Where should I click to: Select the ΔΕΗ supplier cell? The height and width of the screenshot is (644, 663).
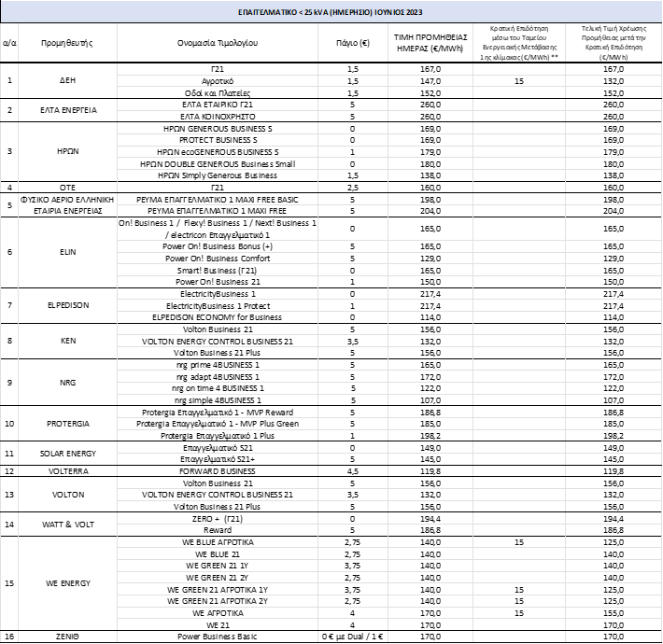tap(67, 80)
